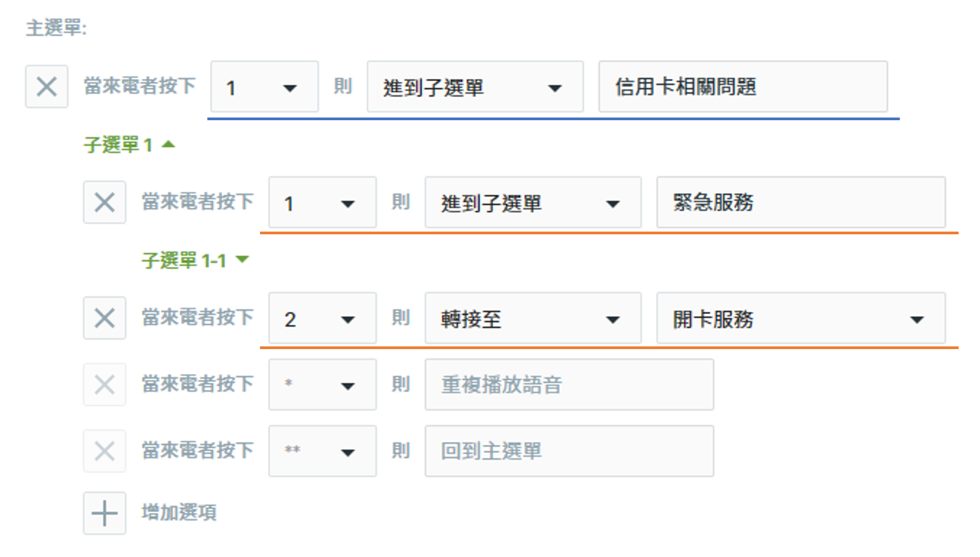Open the 轉接至 action dropdown
Image resolution: width=980 pixels, height=557 pixels.
click(x=534, y=318)
